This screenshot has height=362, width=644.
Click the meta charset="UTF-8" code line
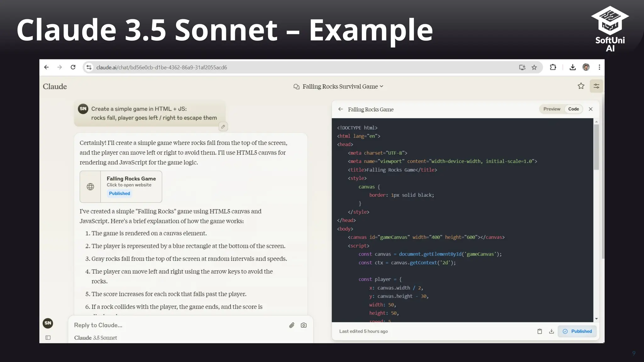click(377, 153)
